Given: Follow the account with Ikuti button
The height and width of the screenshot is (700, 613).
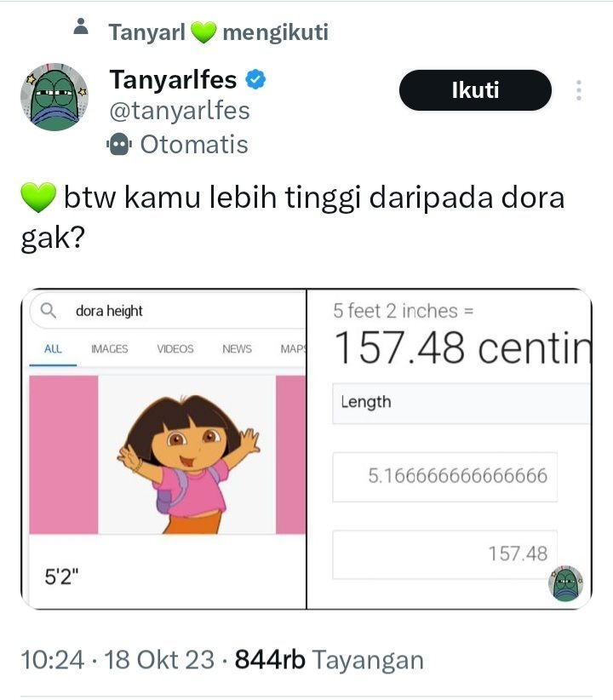Looking at the screenshot, I should (475, 90).
